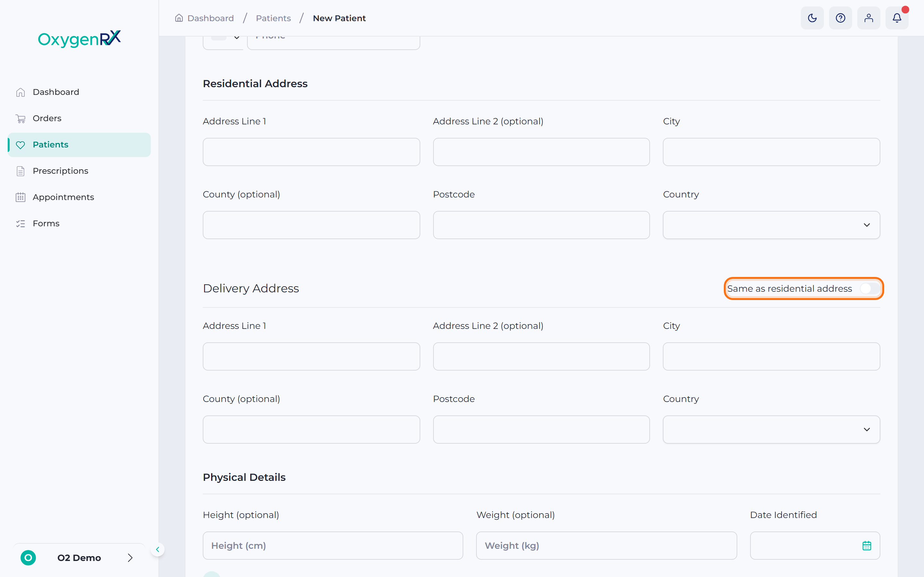Collapse the sidebar with the arrow icon
Image resolution: width=924 pixels, height=577 pixels.
157,549
